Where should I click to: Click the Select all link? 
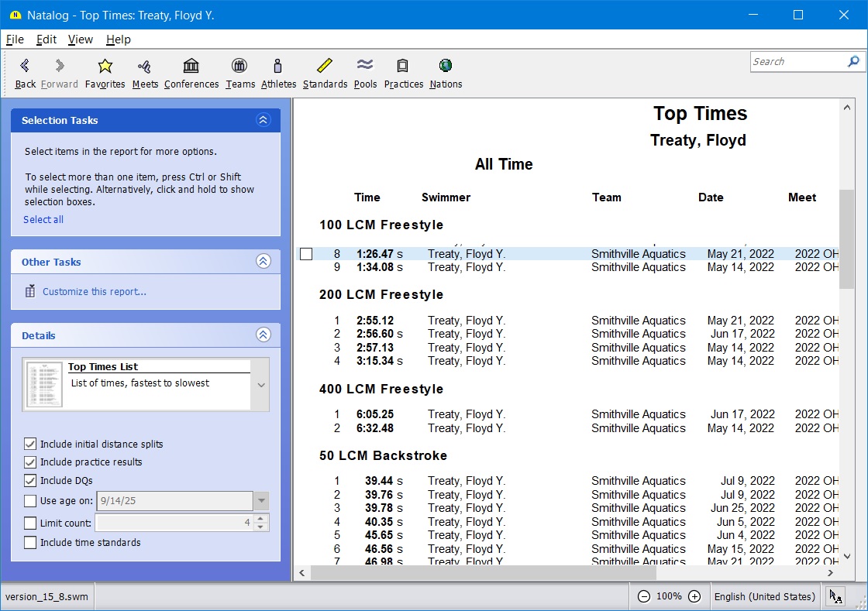pyautogui.click(x=43, y=220)
